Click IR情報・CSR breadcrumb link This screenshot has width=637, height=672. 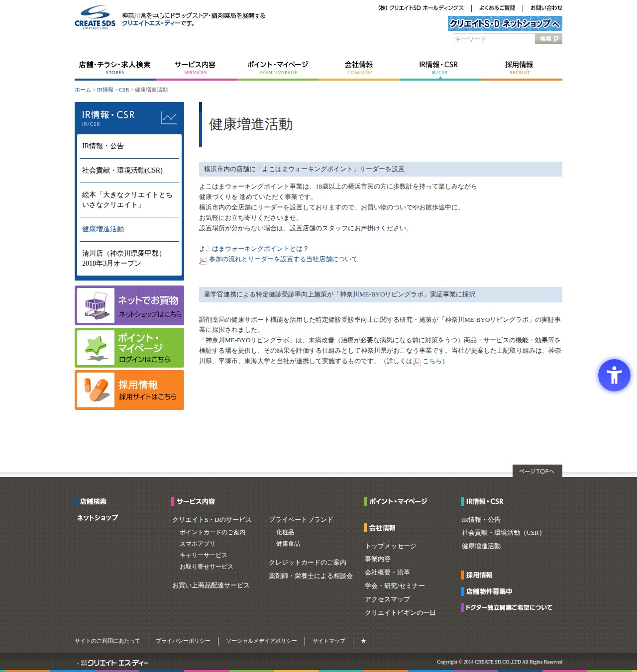[x=113, y=90]
